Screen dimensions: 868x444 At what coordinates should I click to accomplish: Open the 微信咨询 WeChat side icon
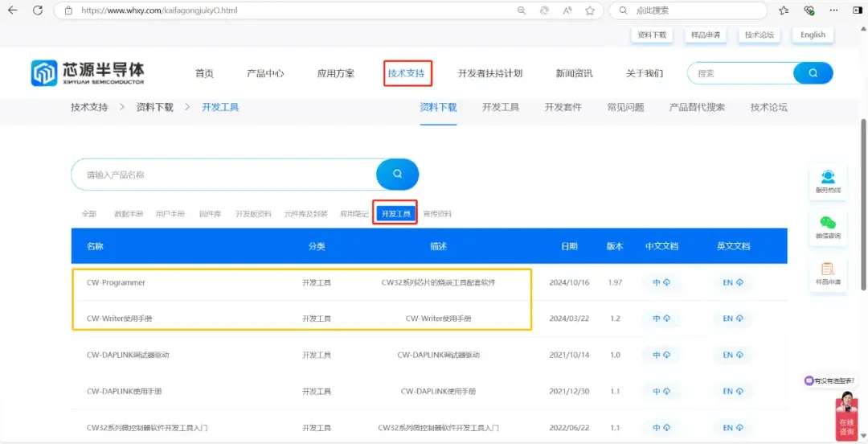[x=828, y=228]
